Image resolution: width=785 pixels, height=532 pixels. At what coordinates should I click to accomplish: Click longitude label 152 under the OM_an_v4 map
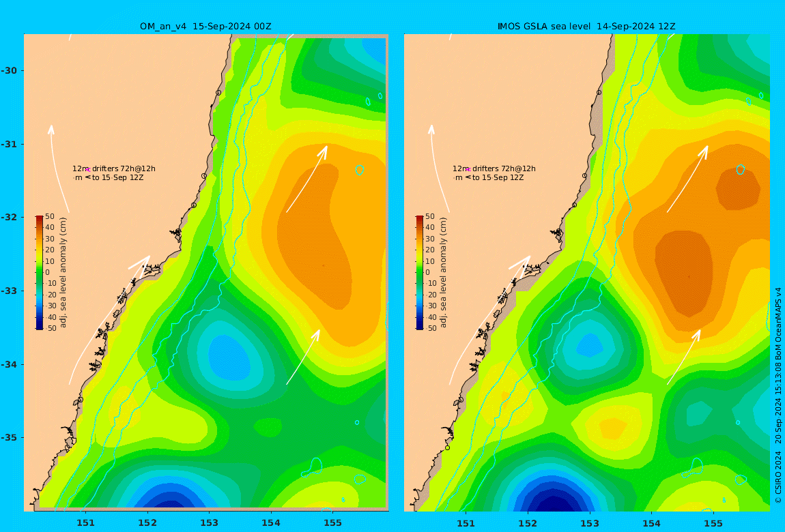pyautogui.click(x=147, y=523)
